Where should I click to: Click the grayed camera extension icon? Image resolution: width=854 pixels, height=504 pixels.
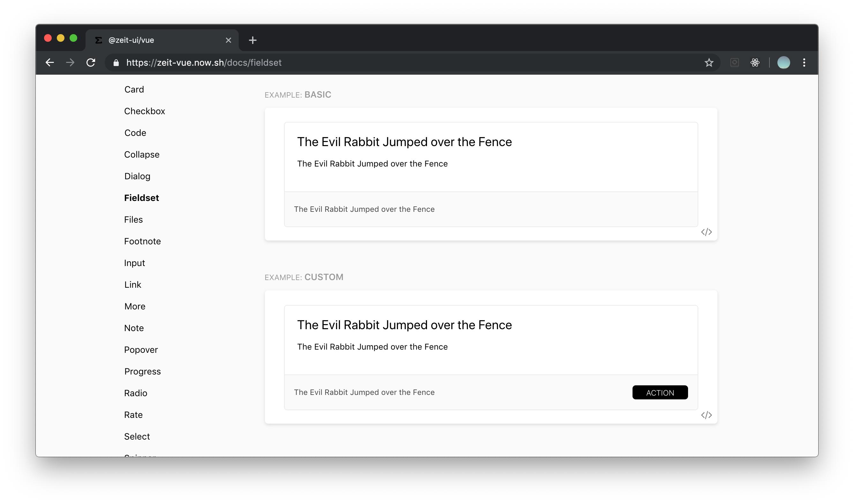point(734,63)
